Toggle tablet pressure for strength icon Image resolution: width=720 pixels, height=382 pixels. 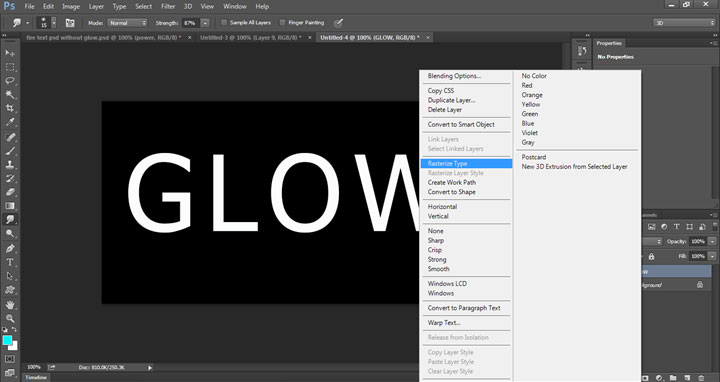pyautogui.click(x=338, y=22)
